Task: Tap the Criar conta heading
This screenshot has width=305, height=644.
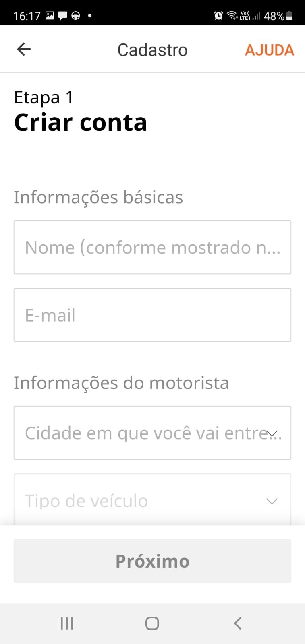Action: point(81,122)
